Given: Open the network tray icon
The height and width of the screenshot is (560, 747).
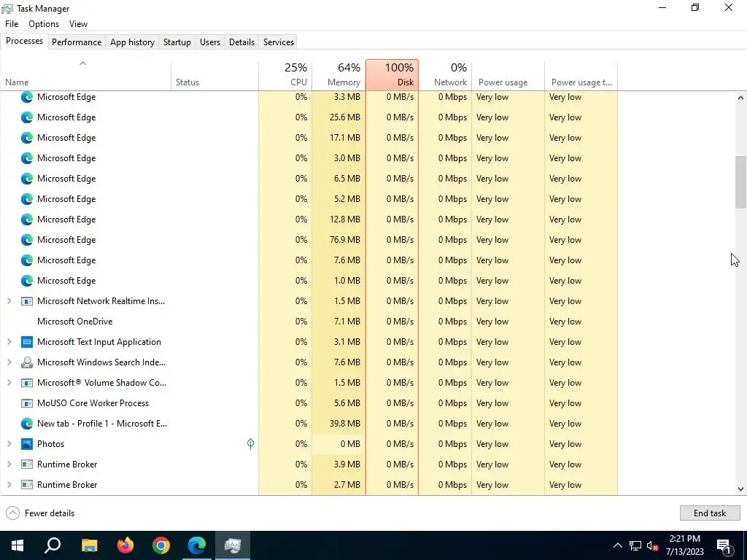Looking at the screenshot, I should pyautogui.click(x=635, y=545).
